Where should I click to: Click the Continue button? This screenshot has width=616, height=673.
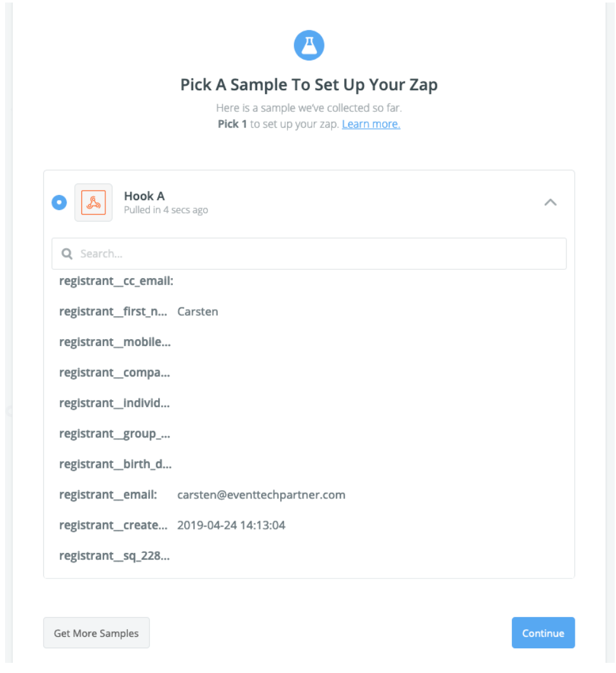(543, 632)
